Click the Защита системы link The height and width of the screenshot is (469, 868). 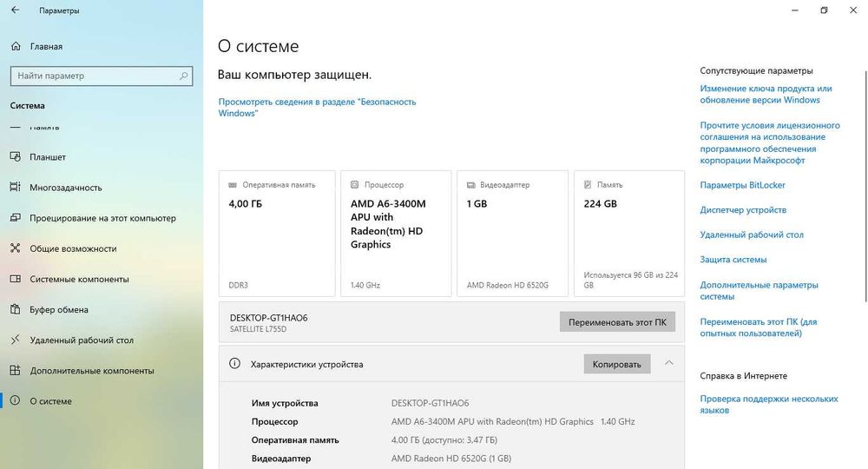click(733, 260)
